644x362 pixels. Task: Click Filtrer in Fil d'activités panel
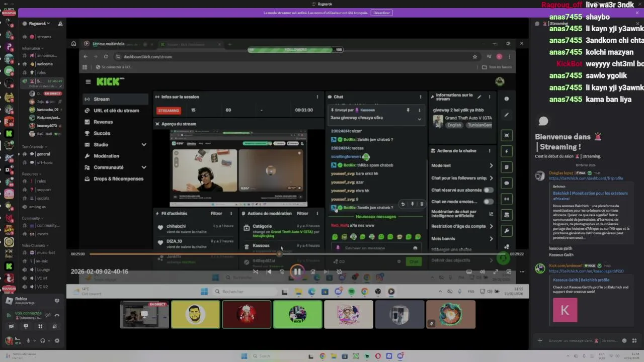pyautogui.click(x=216, y=213)
